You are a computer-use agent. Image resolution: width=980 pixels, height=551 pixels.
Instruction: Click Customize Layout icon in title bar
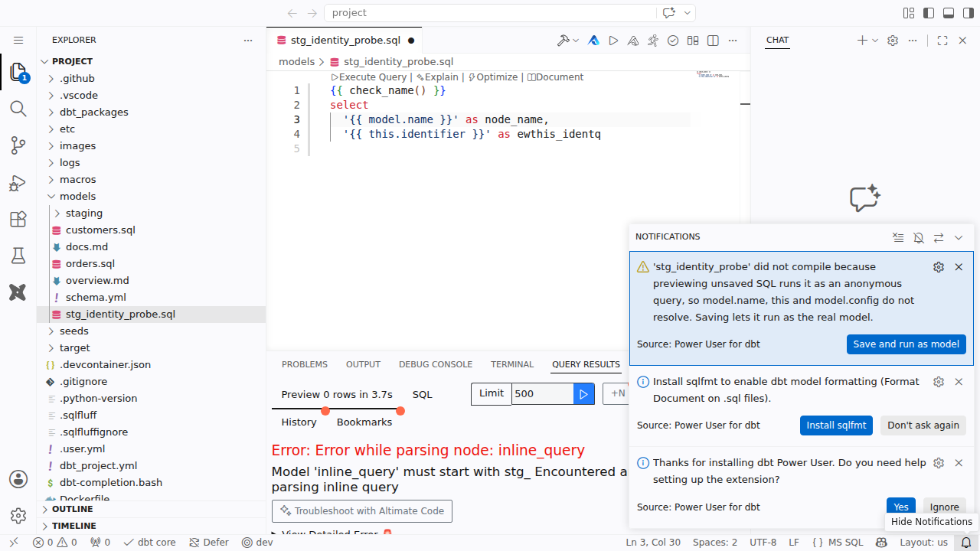tap(909, 13)
